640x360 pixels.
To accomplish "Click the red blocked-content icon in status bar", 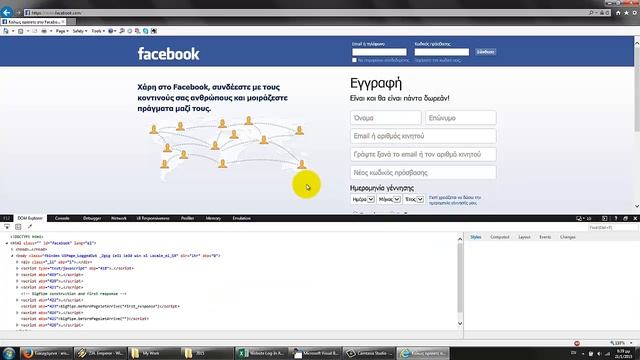I will pos(577,343).
